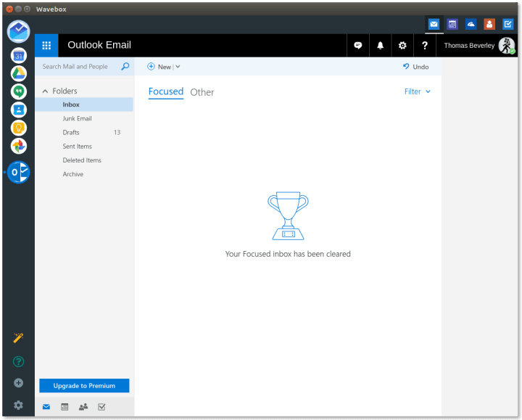Viewport: 522px width, 420px height.
Task: Open Outlook help question mark in header
Action: [x=425, y=45]
